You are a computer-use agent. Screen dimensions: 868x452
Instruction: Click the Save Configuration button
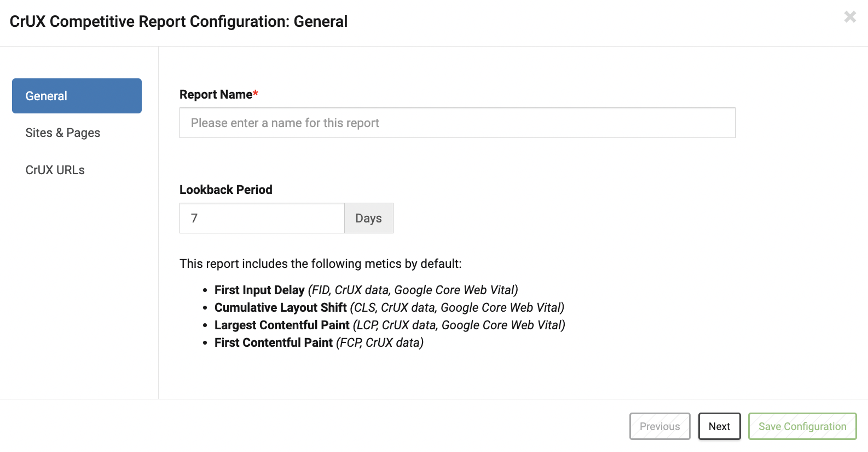[x=802, y=426]
